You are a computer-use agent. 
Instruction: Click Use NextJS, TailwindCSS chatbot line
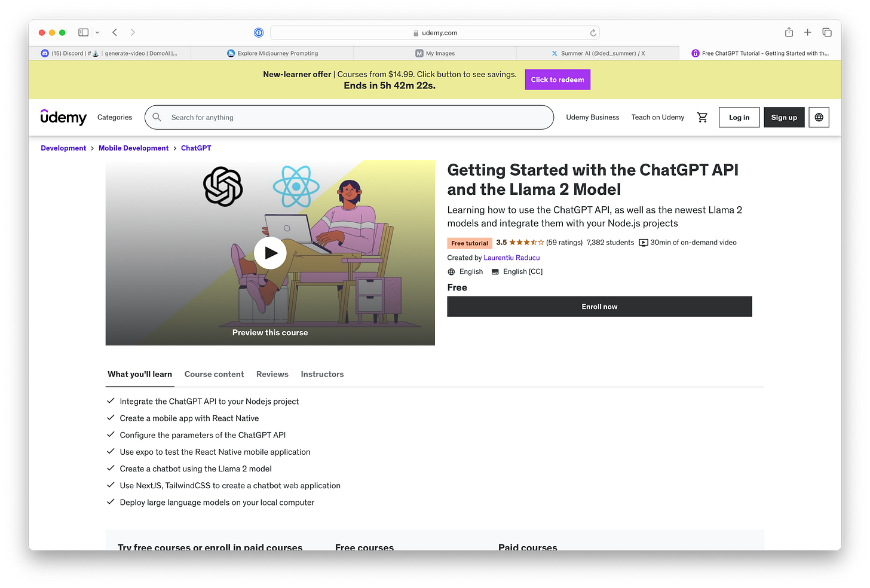(230, 486)
